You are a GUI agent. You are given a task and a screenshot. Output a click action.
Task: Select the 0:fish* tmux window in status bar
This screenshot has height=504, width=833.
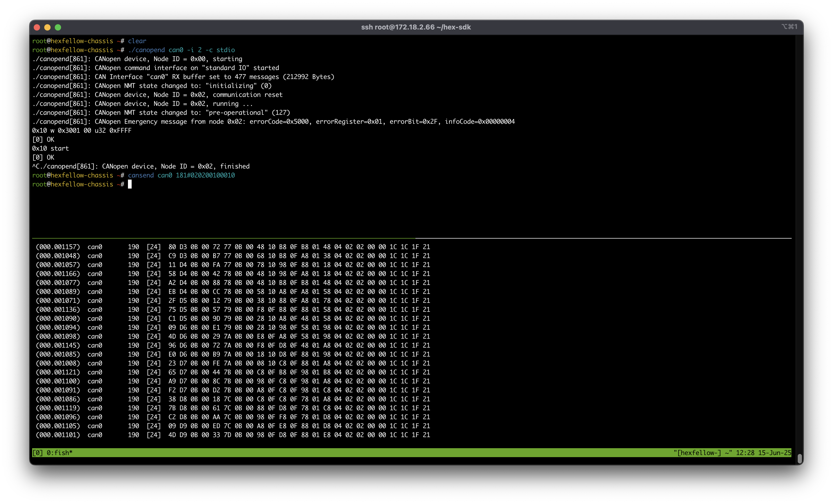coord(59,453)
